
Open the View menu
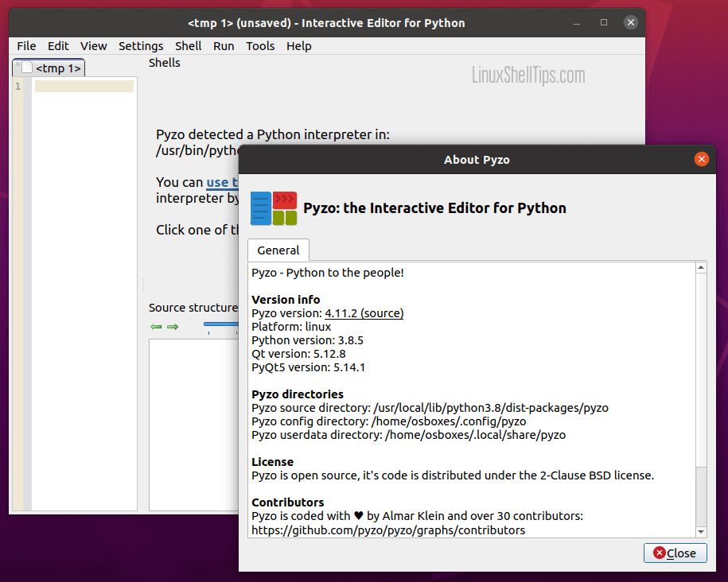[93, 46]
